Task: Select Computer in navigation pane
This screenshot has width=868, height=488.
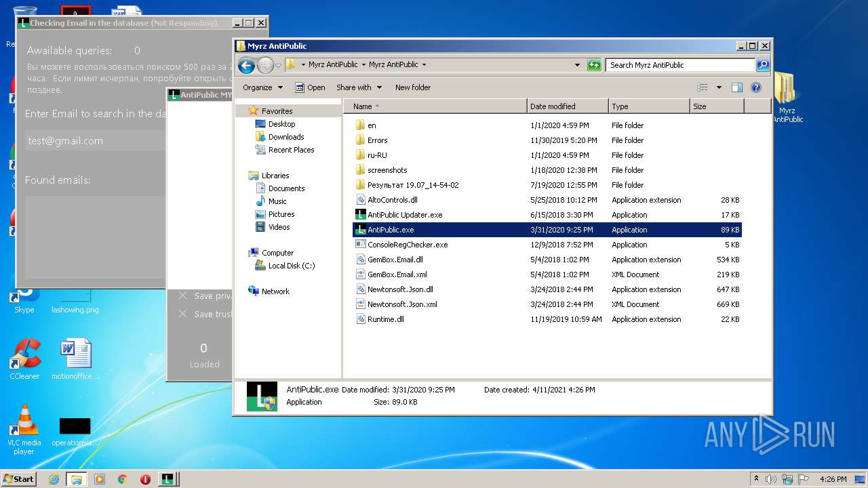Action: 277,253
